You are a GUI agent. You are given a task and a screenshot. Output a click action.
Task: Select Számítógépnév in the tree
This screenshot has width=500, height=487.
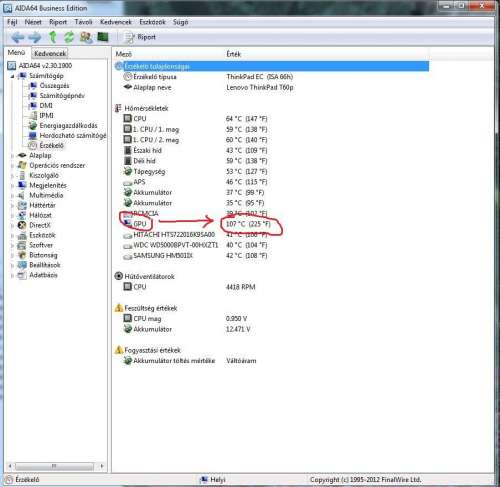62,96
